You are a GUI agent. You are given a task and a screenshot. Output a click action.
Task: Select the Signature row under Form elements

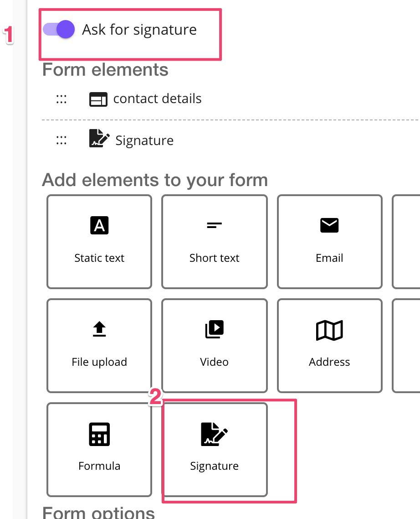pos(144,140)
